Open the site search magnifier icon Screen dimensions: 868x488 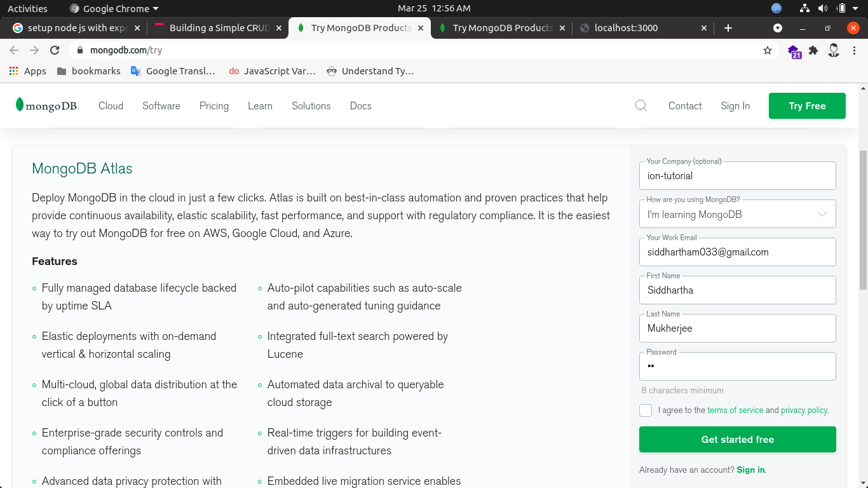tap(641, 105)
